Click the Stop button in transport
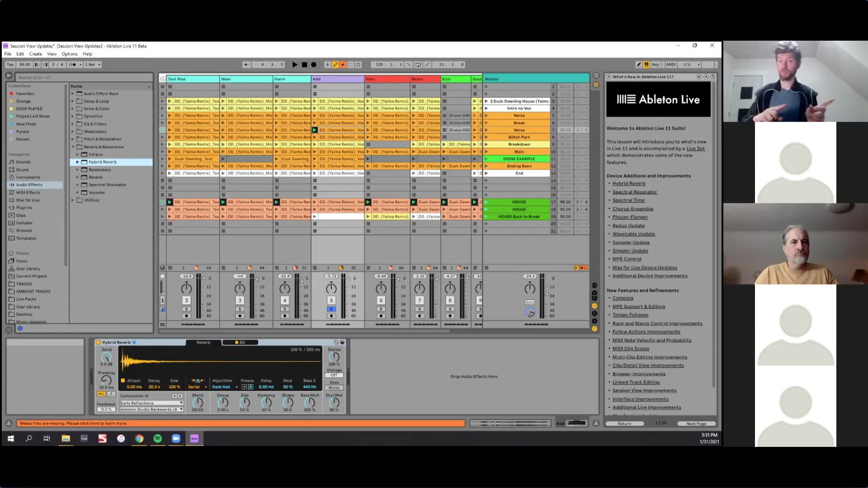868x488 pixels. [x=304, y=65]
